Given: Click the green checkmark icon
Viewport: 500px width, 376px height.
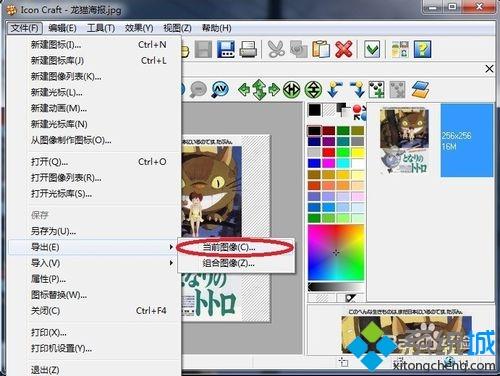Looking at the screenshot, I should point(372,49).
